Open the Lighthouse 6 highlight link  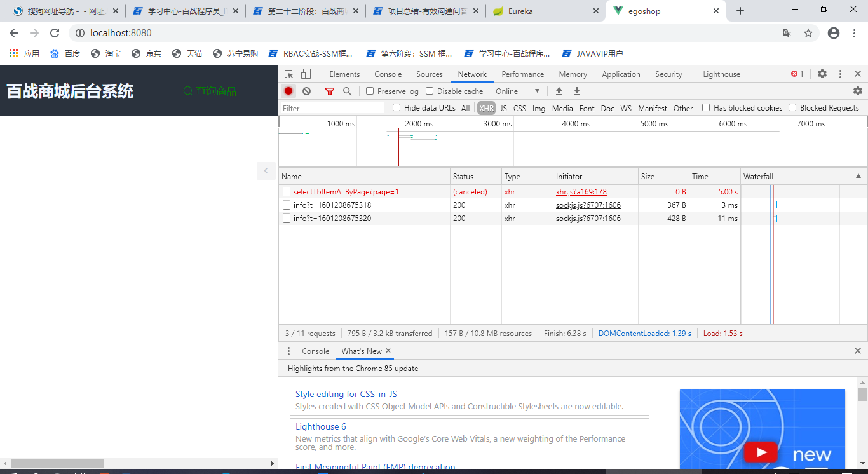pos(321,426)
